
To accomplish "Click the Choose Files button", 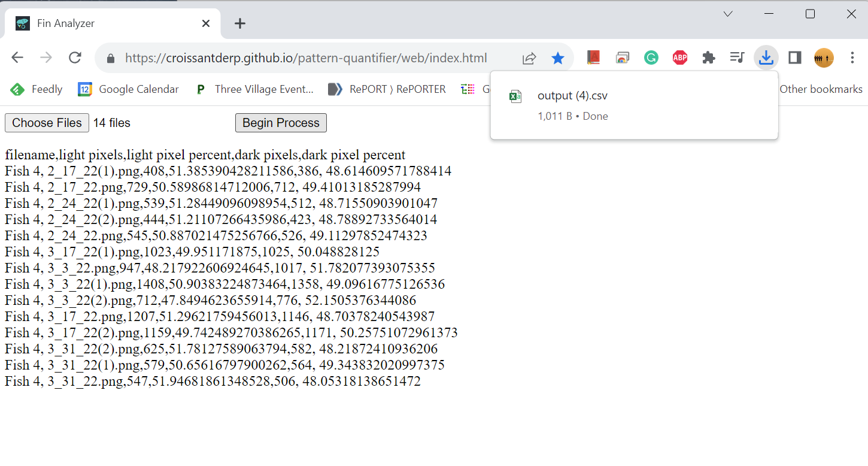I will (x=47, y=123).
